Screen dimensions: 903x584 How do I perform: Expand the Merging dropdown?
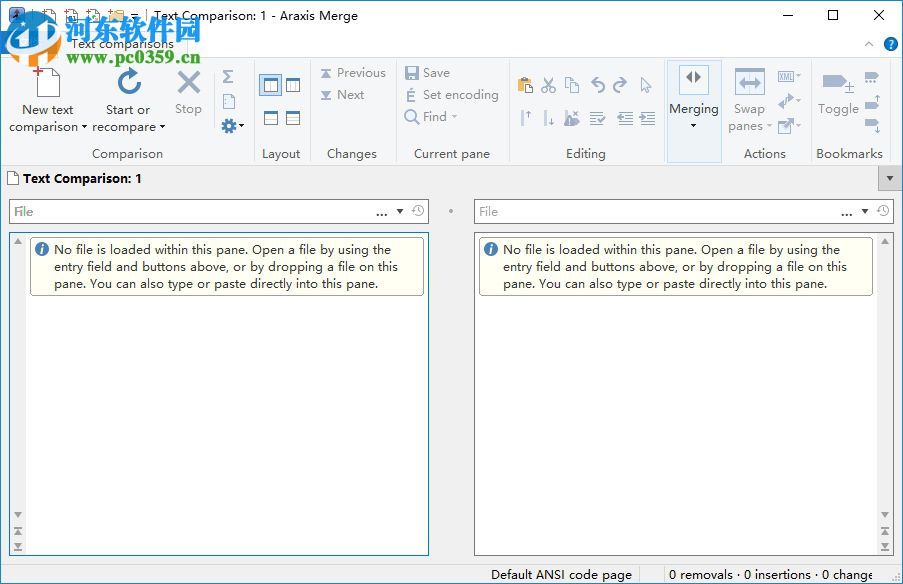(694, 126)
